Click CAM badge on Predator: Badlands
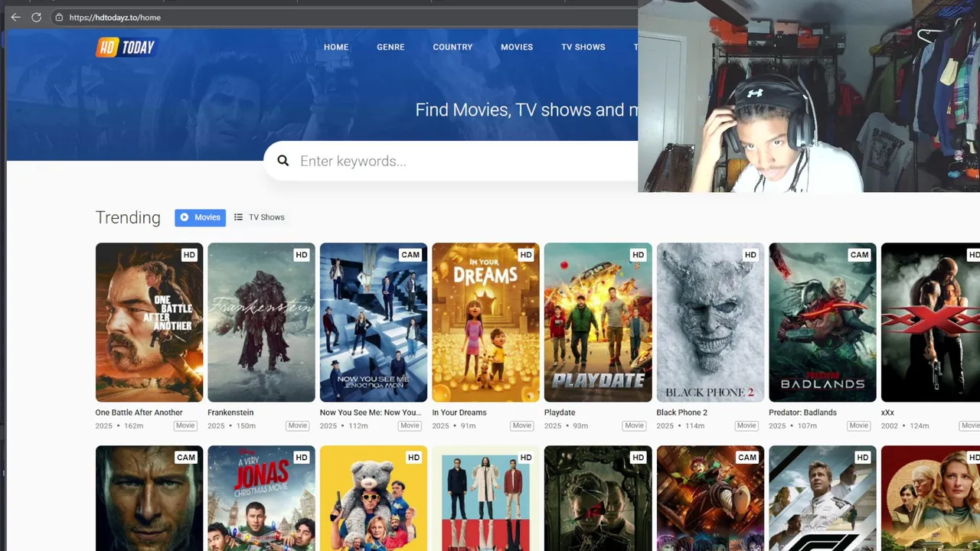Image resolution: width=980 pixels, height=551 pixels. coord(859,255)
